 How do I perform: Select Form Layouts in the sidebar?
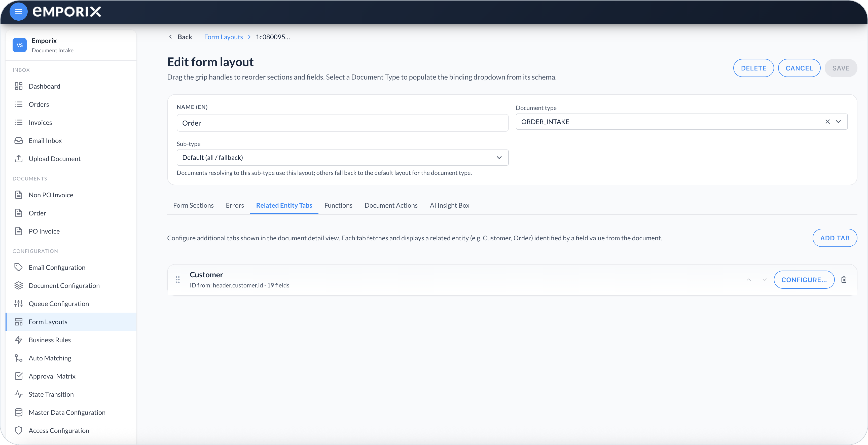[71, 322]
